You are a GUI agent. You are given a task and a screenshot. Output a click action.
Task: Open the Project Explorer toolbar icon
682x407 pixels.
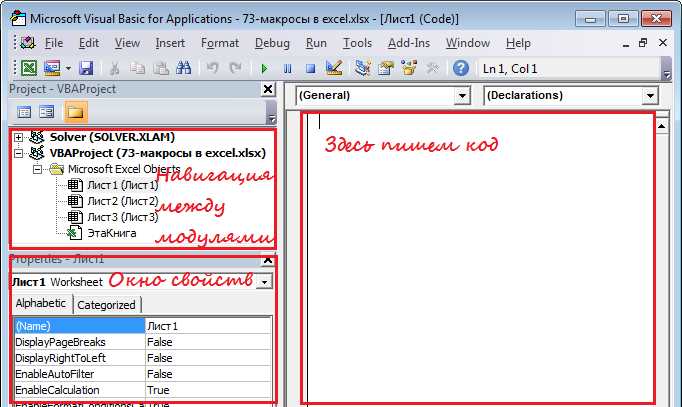[362, 68]
